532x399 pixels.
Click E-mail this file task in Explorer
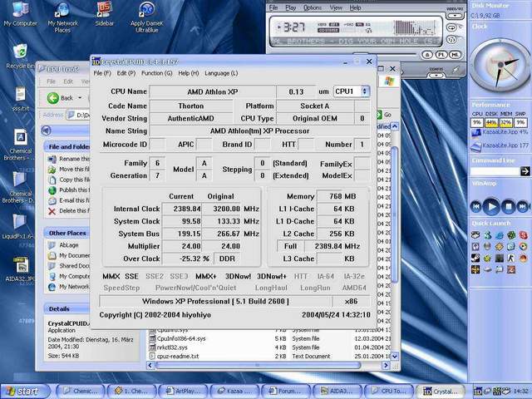[x=69, y=200]
